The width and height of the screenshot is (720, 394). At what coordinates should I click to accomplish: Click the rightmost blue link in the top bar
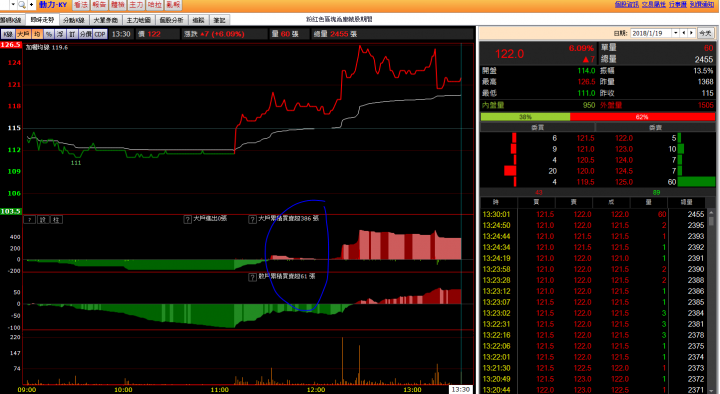click(702, 4)
